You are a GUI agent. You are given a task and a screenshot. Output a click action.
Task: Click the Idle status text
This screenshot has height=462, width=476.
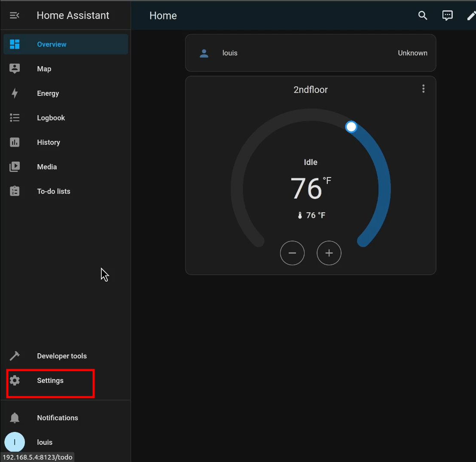coord(311,162)
